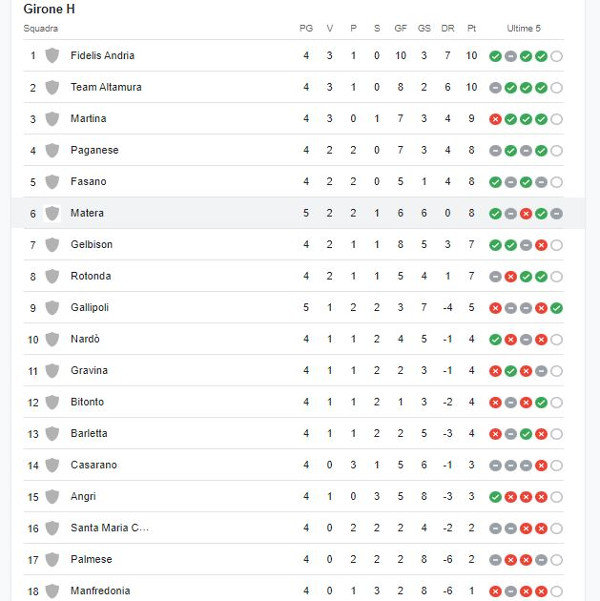Click Team Altamura's first grey draw icon
Image resolution: width=600 pixels, height=601 pixels.
[x=495, y=88]
